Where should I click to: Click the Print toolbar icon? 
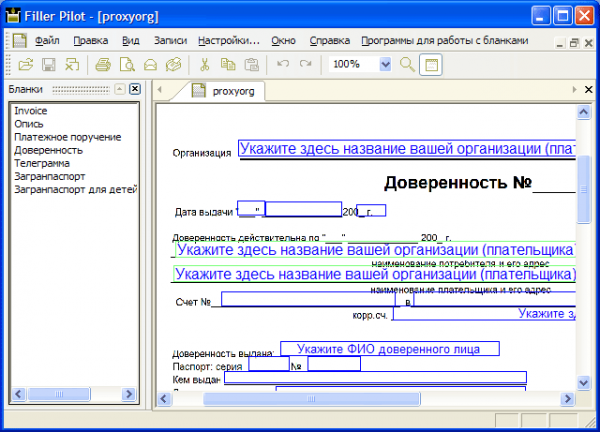103,64
